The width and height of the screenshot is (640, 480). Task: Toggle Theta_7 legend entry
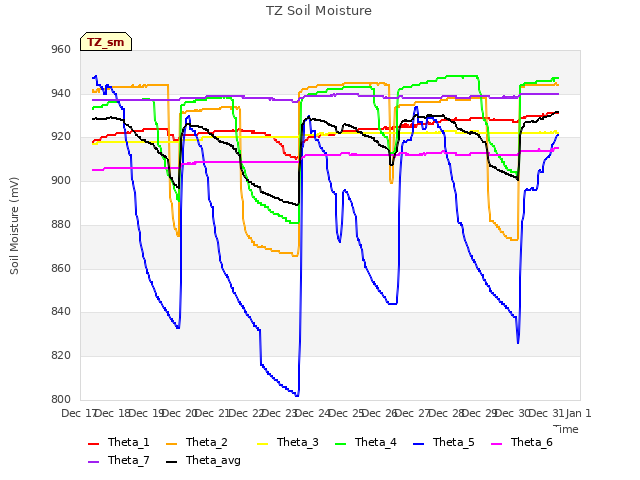[119, 460]
